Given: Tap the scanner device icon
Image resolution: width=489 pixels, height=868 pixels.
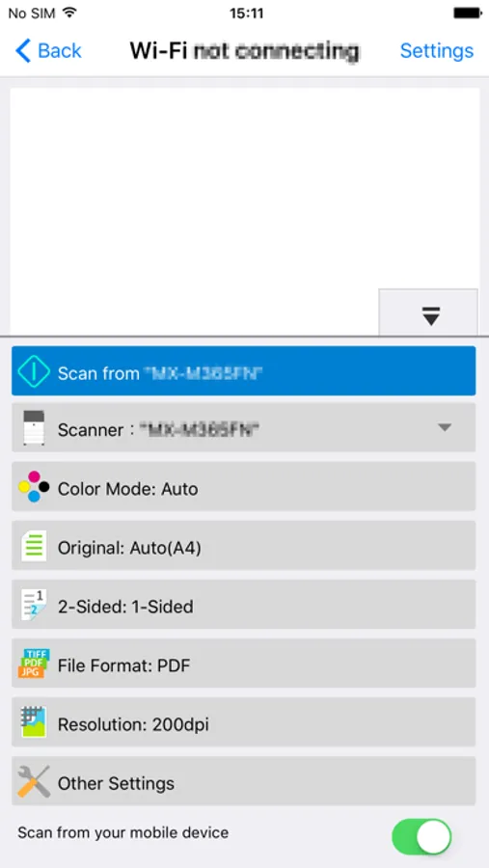Looking at the screenshot, I should coord(34,427).
